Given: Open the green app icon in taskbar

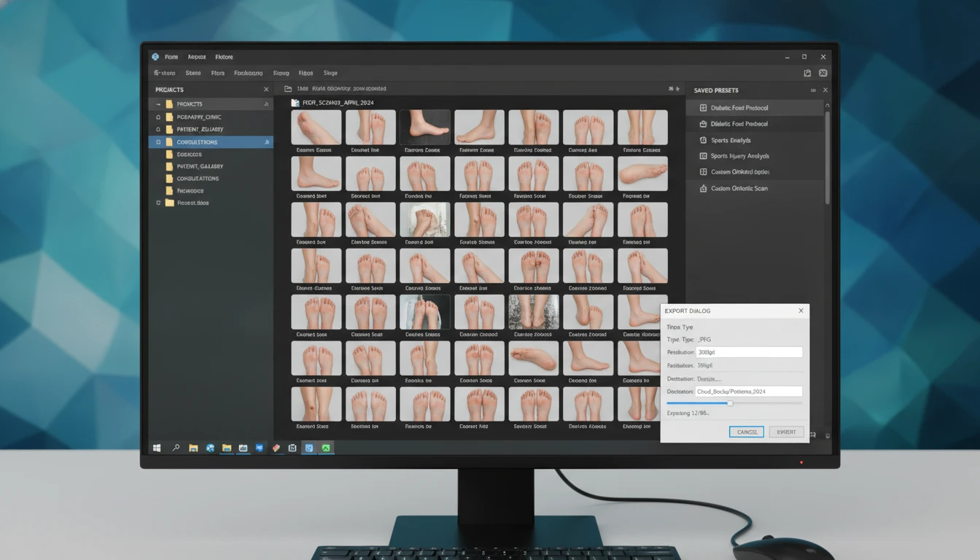Looking at the screenshot, I should [x=326, y=448].
